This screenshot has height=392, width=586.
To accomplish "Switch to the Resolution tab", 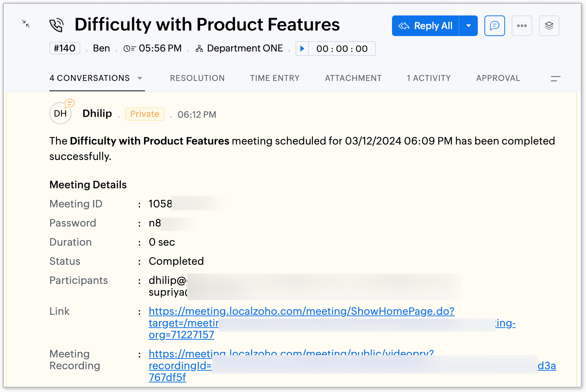I will click(197, 78).
